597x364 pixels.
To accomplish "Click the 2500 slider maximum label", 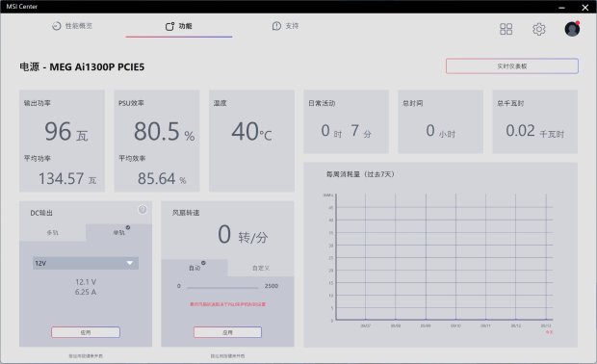I will (x=272, y=286).
